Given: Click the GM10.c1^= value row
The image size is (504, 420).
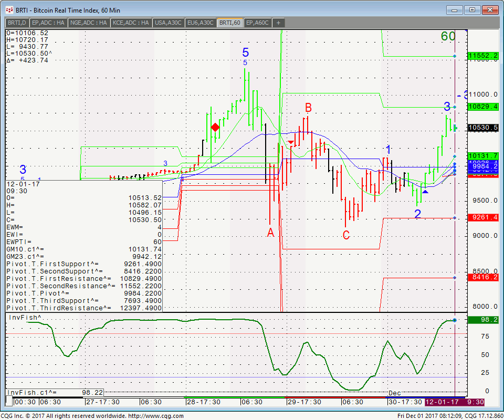Looking at the screenshot, I should click(84, 249).
